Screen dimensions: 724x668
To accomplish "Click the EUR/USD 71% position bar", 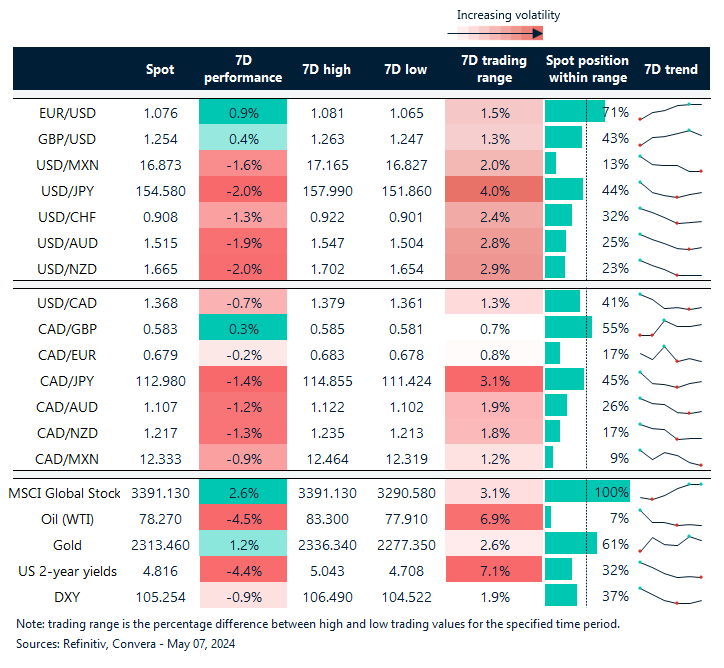I will tap(574, 111).
